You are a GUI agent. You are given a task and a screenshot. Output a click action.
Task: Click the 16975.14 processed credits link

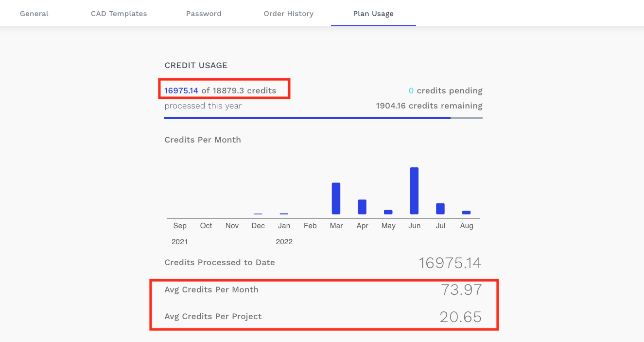[x=181, y=90]
